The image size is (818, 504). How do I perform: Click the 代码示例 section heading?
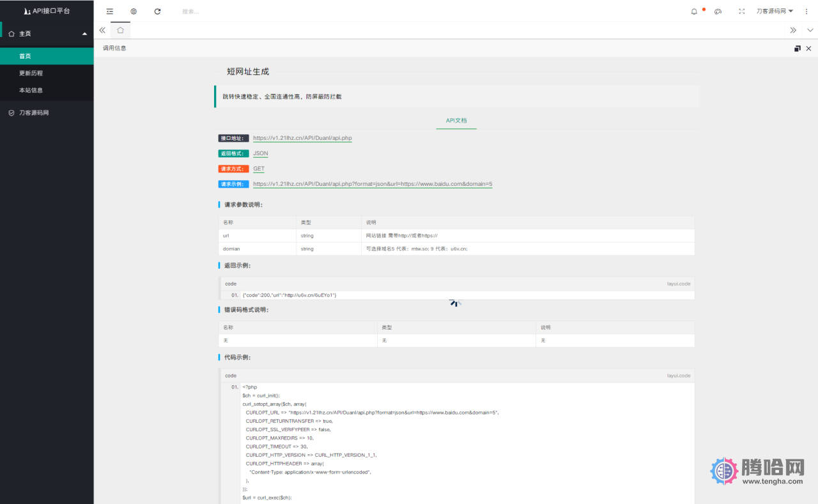[x=237, y=358]
